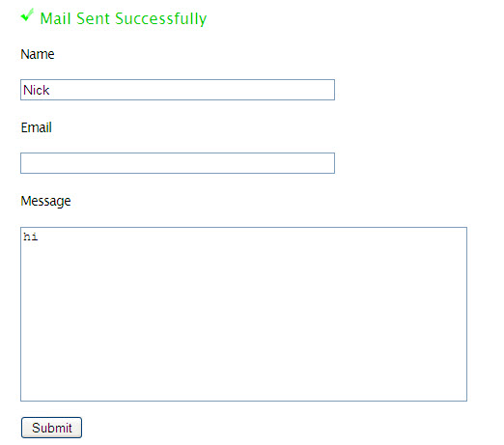Click the green success message heading
Screen dimensions: 504x445
[124, 18]
